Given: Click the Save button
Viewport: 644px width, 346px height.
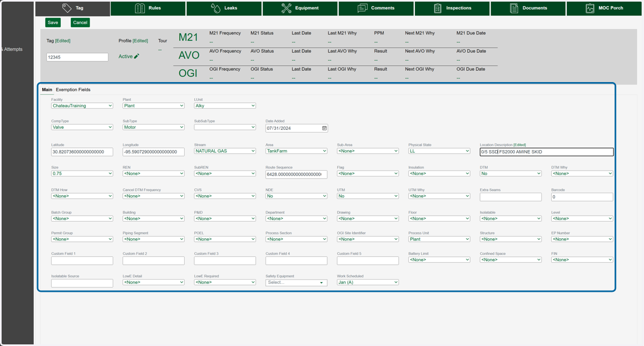Looking at the screenshot, I should (53, 23).
